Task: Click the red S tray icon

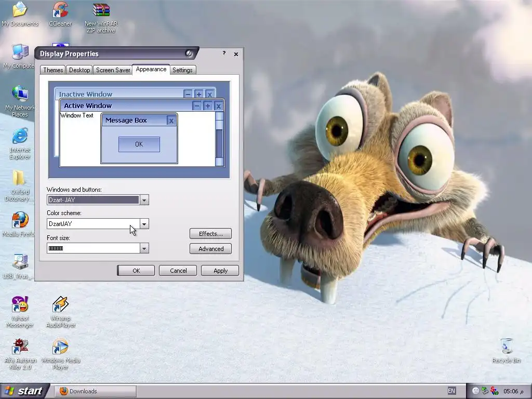Action: (495, 391)
